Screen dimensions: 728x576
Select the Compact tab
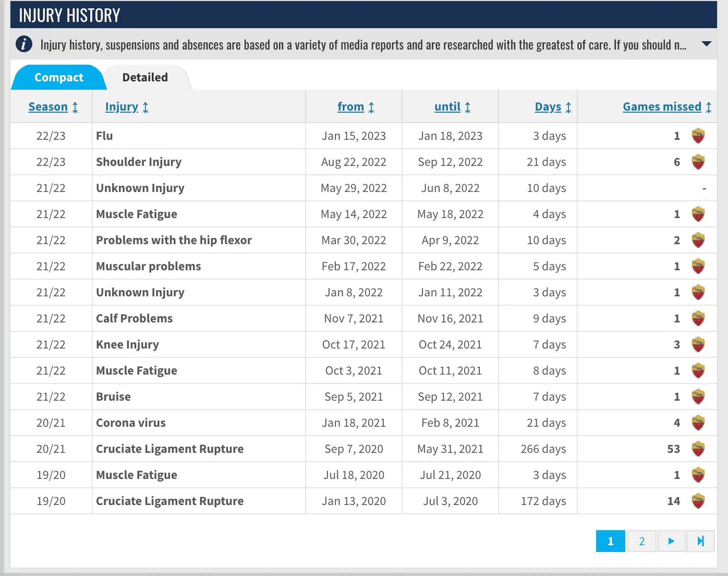pyautogui.click(x=58, y=78)
